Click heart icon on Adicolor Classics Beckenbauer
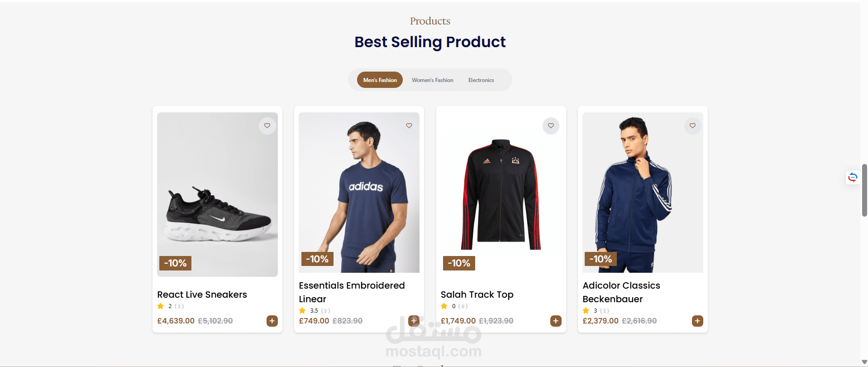The height and width of the screenshot is (367, 868). click(692, 126)
